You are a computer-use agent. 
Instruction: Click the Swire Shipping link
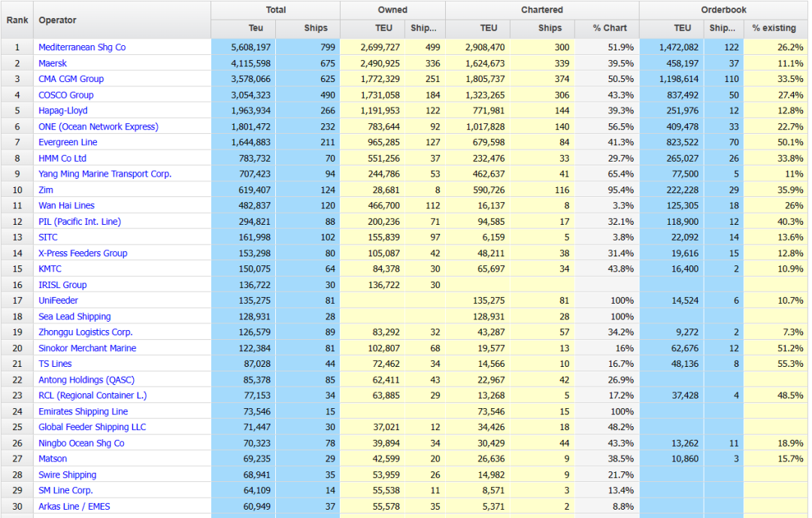click(68, 474)
